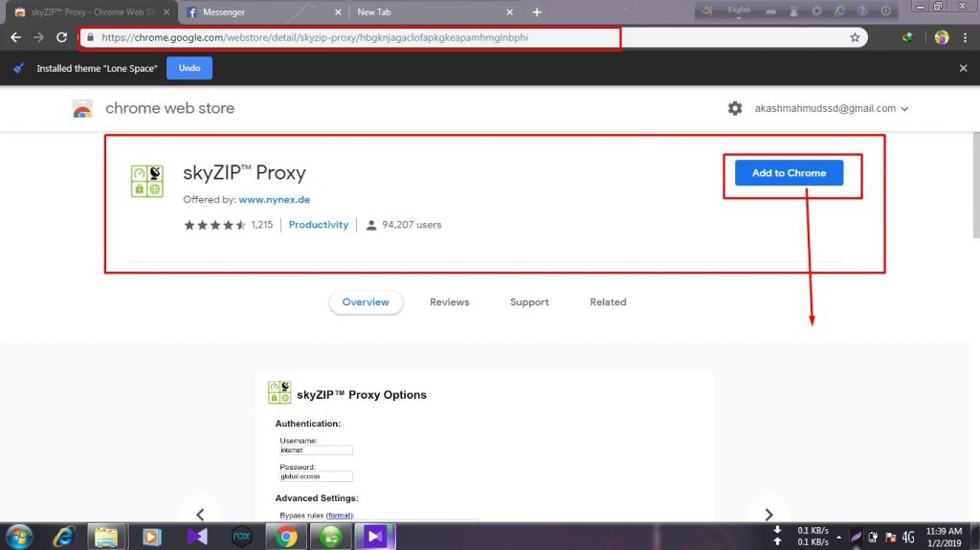980x550 pixels.
Task: Show previous screenshot with left chevron
Action: tap(200, 515)
